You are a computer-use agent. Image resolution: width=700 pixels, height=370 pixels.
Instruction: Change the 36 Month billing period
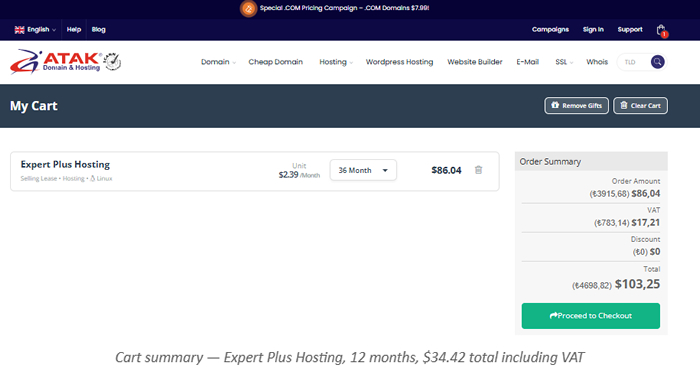[363, 170]
